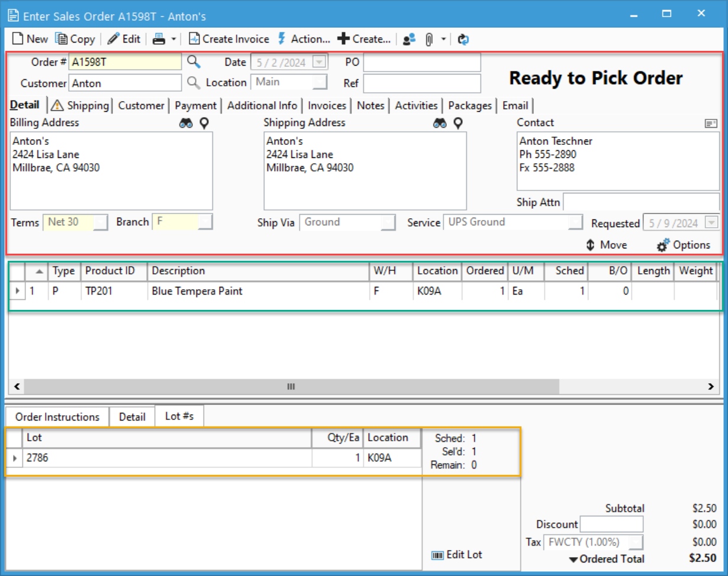Click the Move button
This screenshot has height=576, width=728.
tap(606, 245)
